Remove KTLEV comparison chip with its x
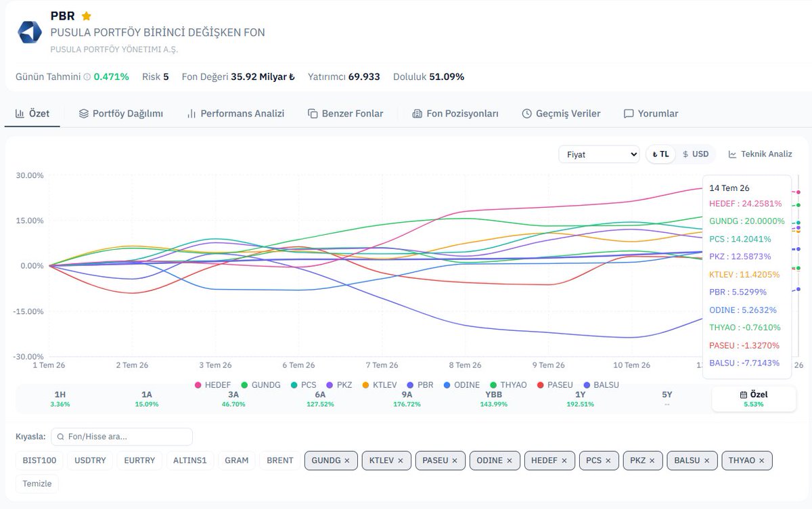The image size is (812, 509). pos(401,460)
